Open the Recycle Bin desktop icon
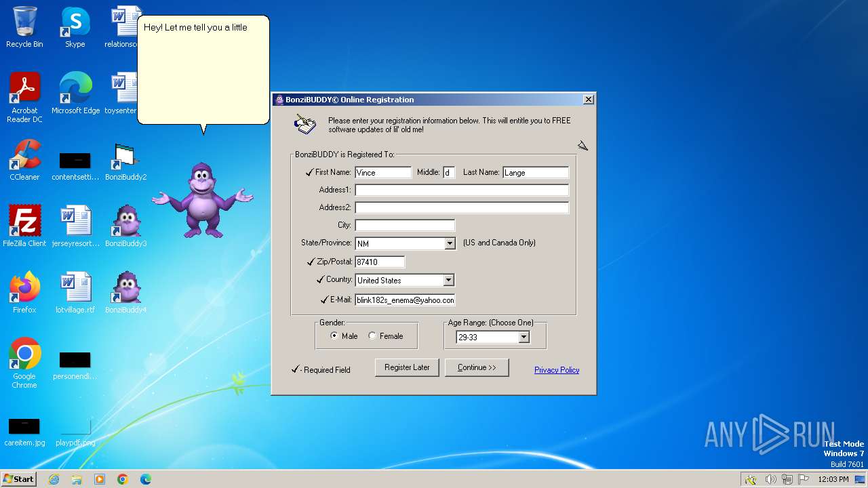 point(24,27)
